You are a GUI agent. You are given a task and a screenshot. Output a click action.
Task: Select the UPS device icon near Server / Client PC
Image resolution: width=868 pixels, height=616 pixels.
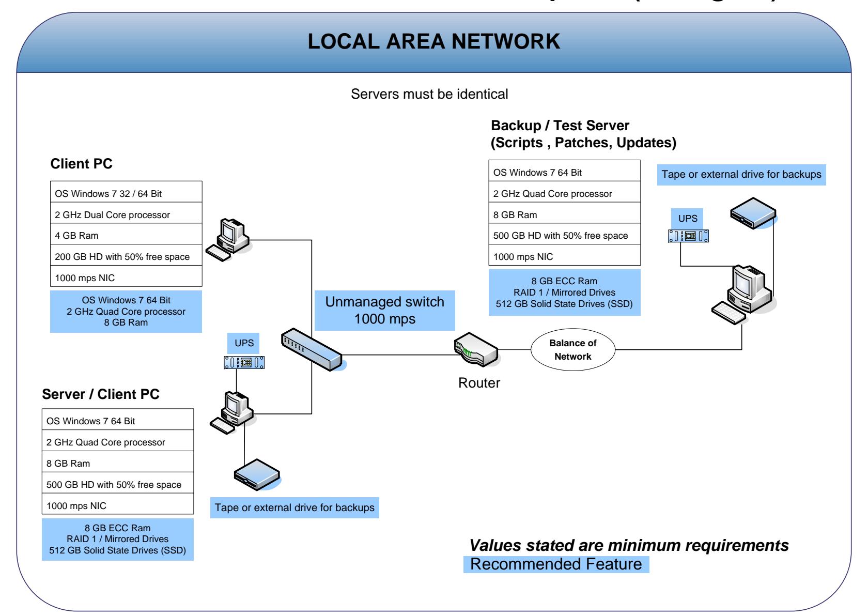tap(244, 363)
